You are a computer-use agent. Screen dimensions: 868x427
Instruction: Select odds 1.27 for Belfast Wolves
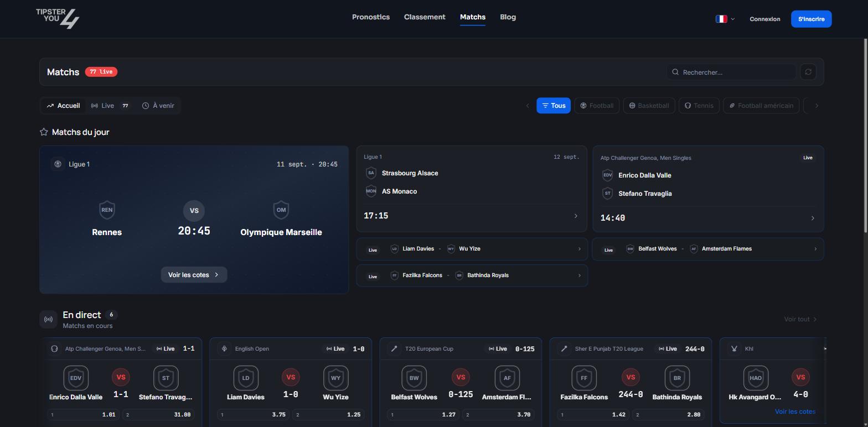click(x=423, y=415)
